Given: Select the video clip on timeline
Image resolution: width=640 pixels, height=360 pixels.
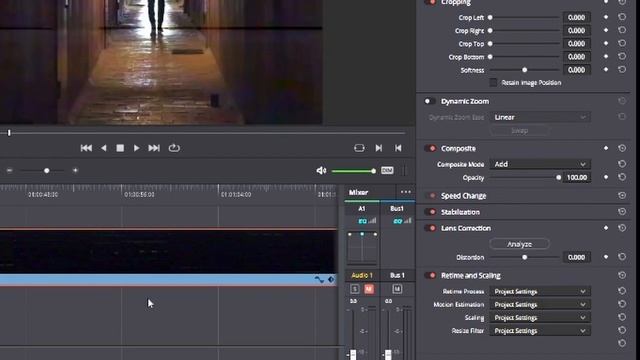Looking at the screenshot, I should [168, 251].
